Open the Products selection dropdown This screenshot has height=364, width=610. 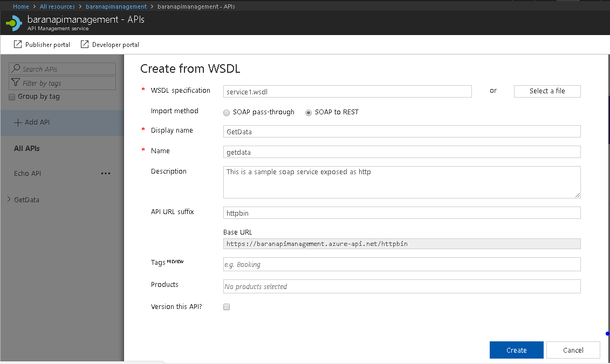point(402,286)
